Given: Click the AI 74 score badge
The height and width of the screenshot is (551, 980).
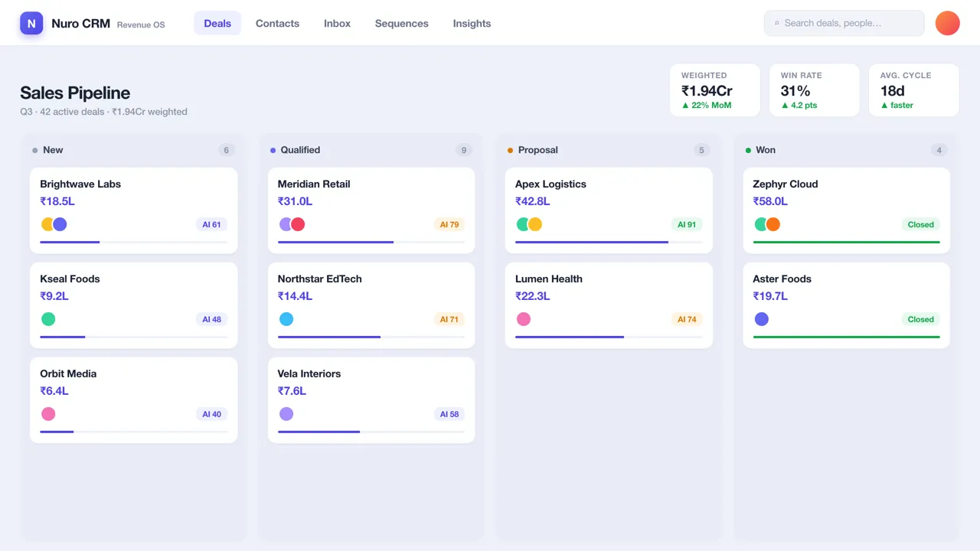Looking at the screenshot, I should pyautogui.click(x=687, y=319).
